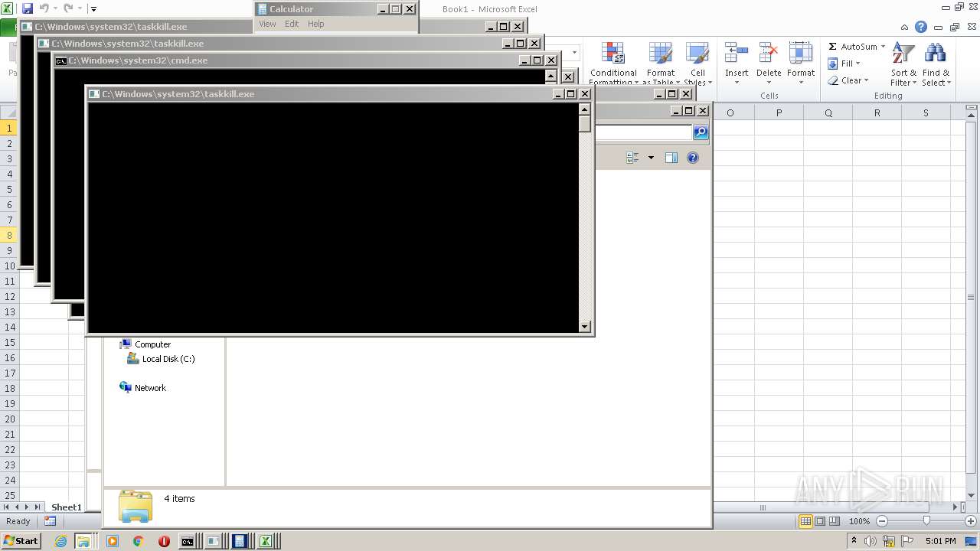
Task: Expand the Delete cells dropdown arrow
Action: click(x=769, y=83)
